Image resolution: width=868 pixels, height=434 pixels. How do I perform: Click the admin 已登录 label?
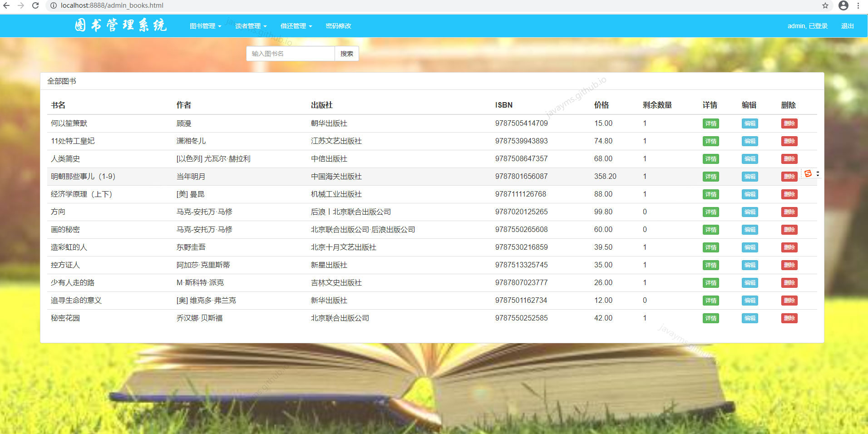point(807,26)
